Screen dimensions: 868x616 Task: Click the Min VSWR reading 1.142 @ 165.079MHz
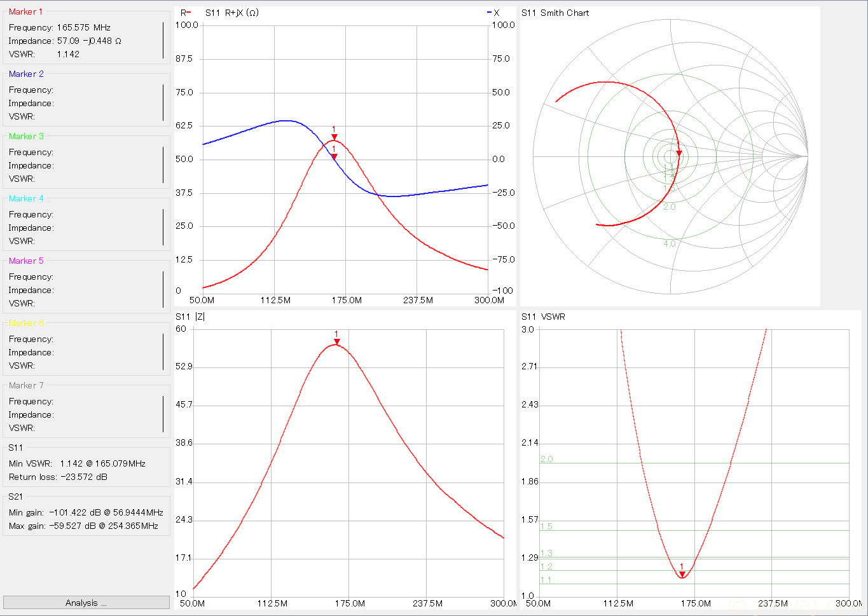pyautogui.click(x=103, y=463)
